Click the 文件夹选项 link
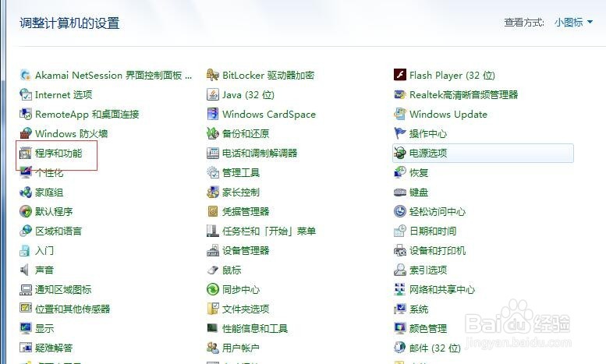606x364 pixels. [x=246, y=309]
